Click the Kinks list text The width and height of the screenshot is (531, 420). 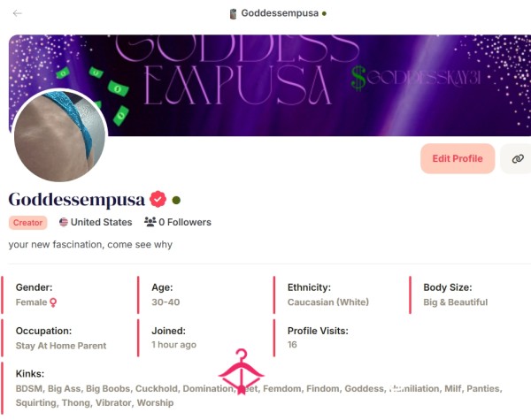tap(258, 395)
